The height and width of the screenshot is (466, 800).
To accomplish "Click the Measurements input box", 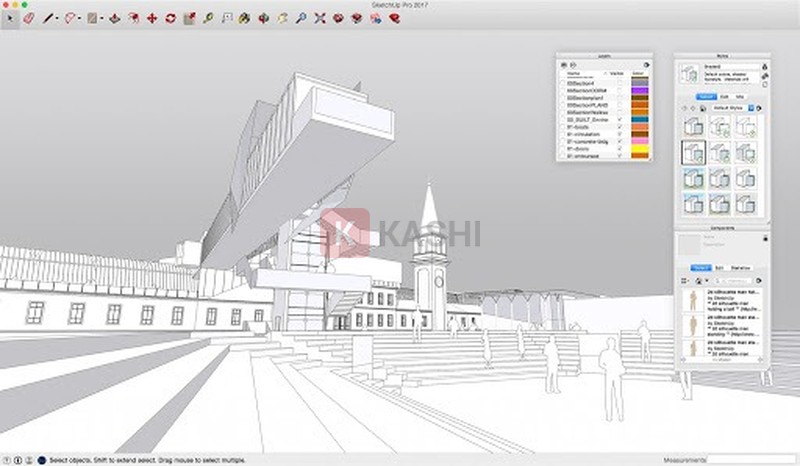I will point(750,460).
